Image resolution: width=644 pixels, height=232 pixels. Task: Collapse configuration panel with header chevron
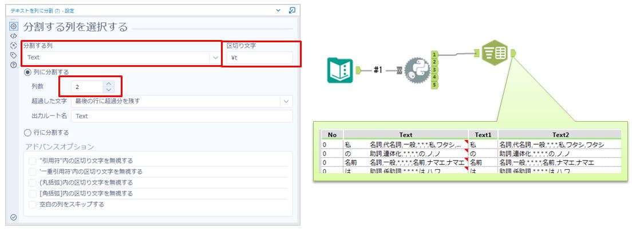tap(278, 10)
